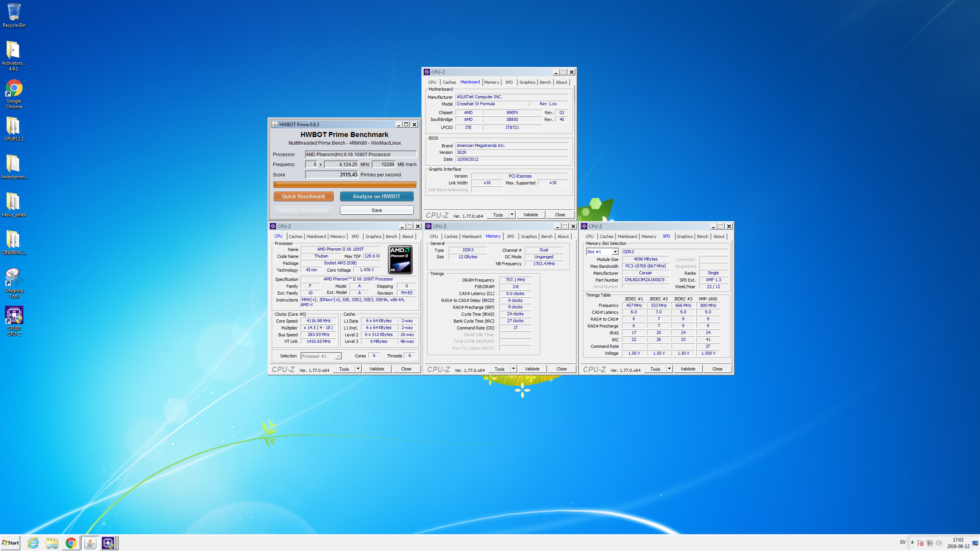The width and height of the screenshot is (980, 551).
Task: Click Code Name value Thuban
Action: click(321, 256)
